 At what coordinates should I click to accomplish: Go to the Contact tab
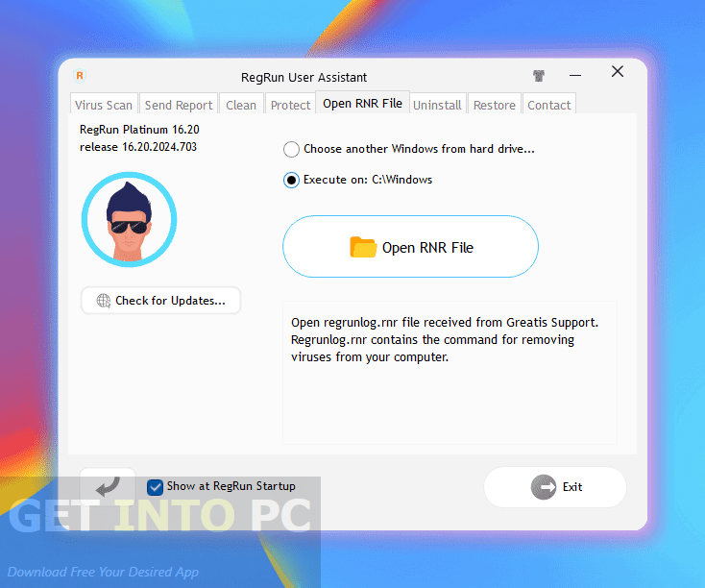click(x=548, y=105)
